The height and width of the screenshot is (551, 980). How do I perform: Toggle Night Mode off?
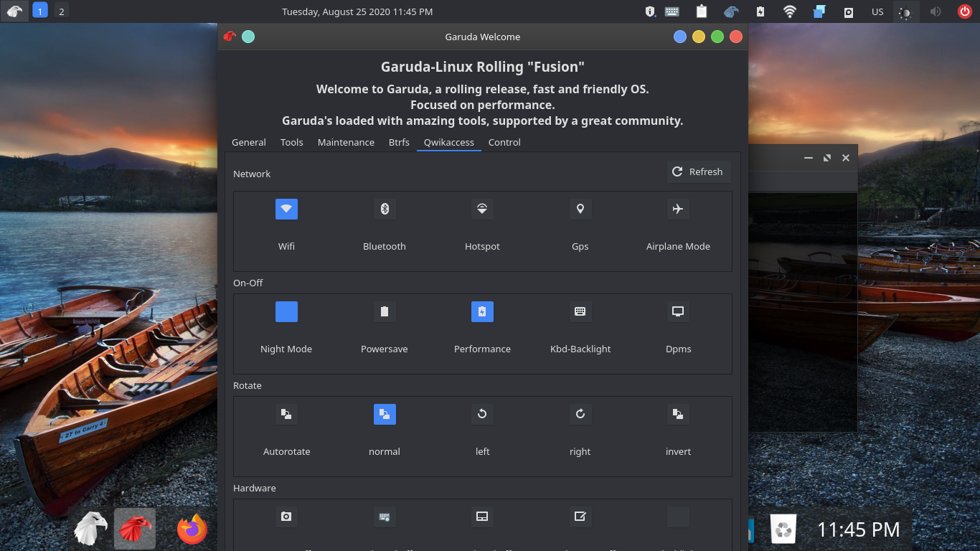click(286, 311)
